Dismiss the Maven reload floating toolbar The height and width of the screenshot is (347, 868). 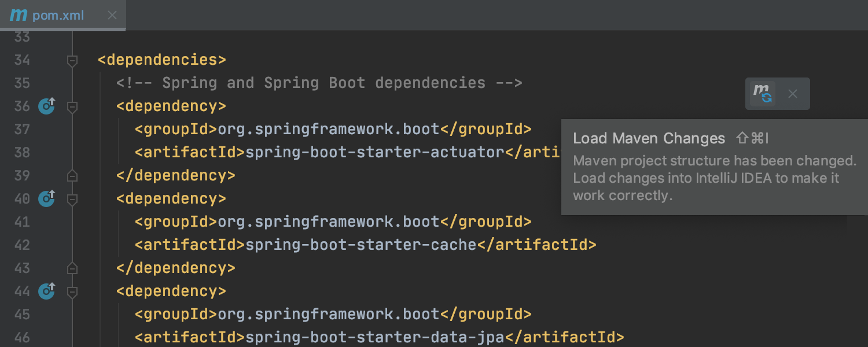[x=793, y=94]
